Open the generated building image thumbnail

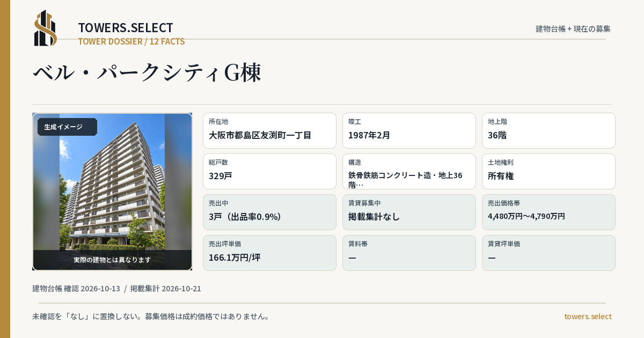point(112,192)
